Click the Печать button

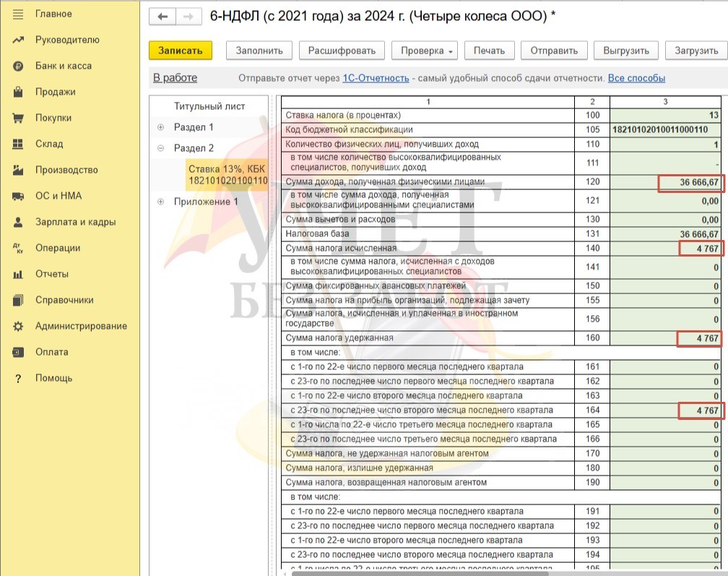pyautogui.click(x=490, y=51)
